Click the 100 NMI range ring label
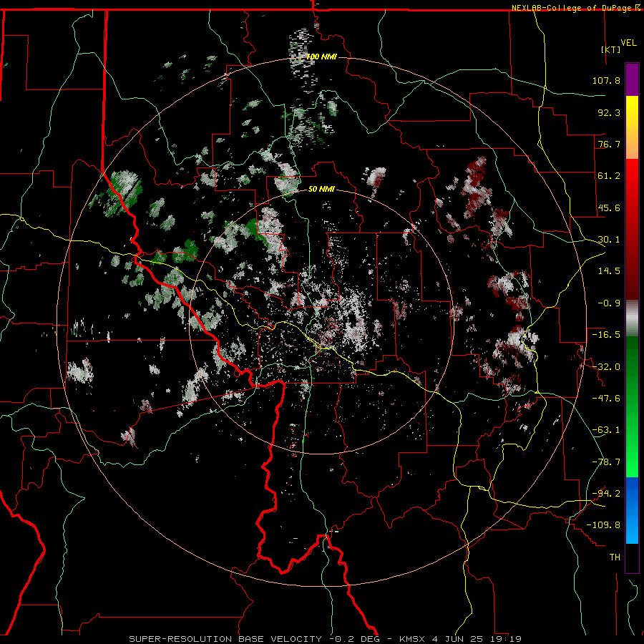644x644 pixels. coord(321,57)
